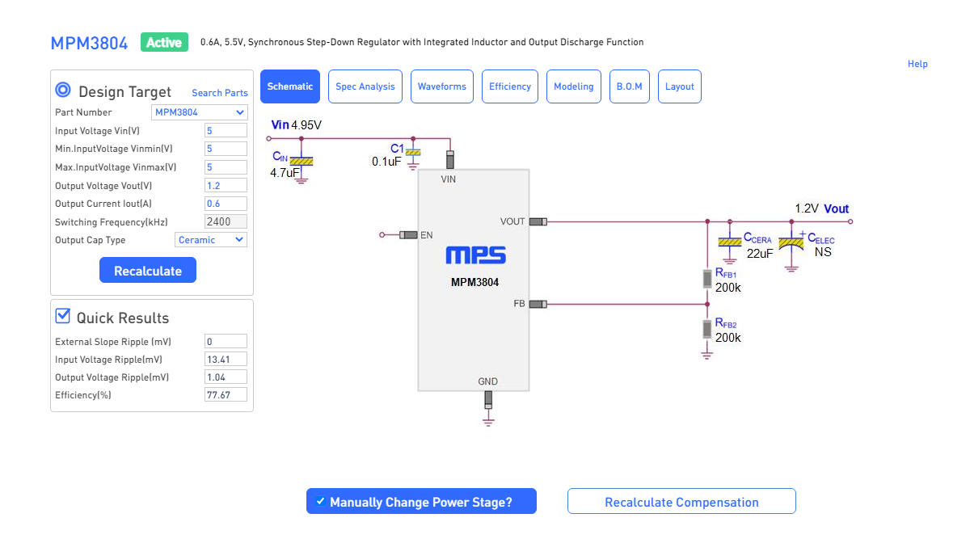Click the 1.2V Vout label
970x560 pixels.
[822, 208]
